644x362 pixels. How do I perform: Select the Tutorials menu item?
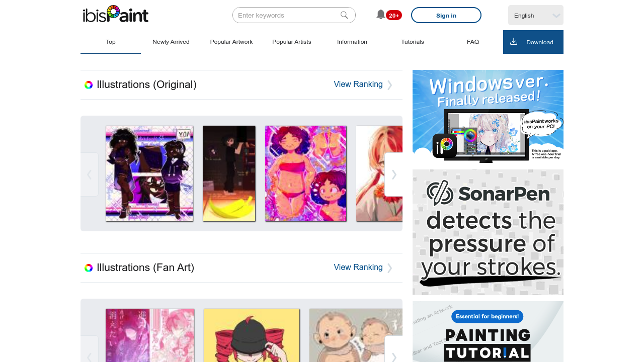click(x=413, y=42)
